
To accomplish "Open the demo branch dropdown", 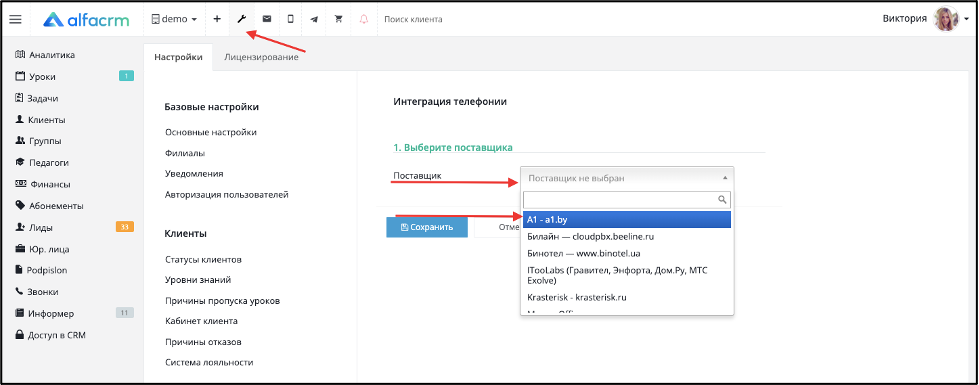I will tap(174, 19).
